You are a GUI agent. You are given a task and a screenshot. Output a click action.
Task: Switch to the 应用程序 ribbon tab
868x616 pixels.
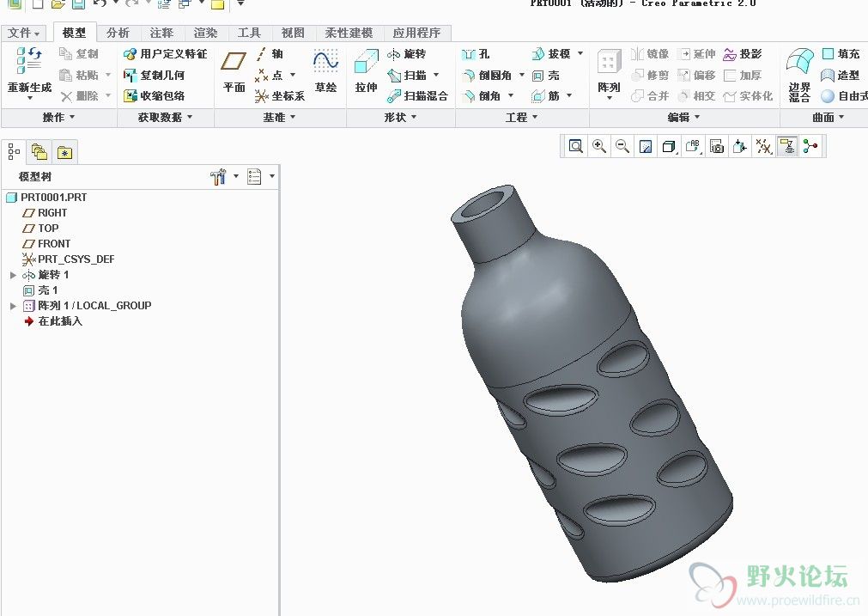[x=416, y=34]
